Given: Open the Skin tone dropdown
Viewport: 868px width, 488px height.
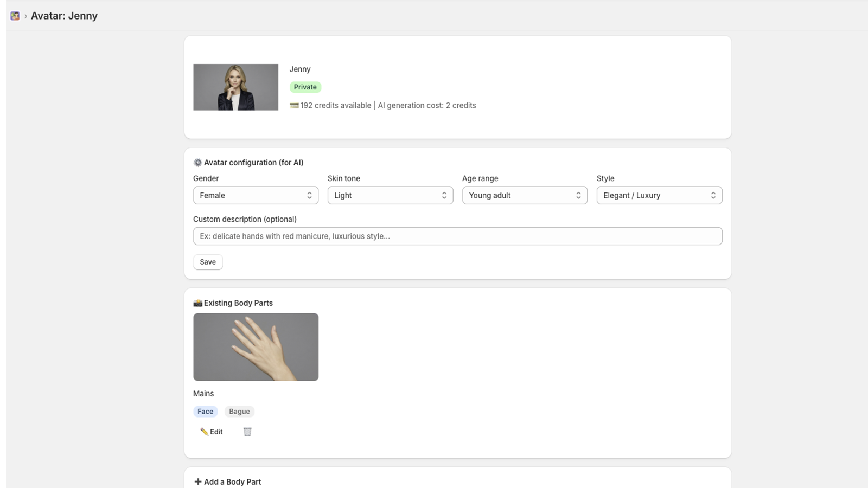Looking at the screenshot, I should coord(390,195).
